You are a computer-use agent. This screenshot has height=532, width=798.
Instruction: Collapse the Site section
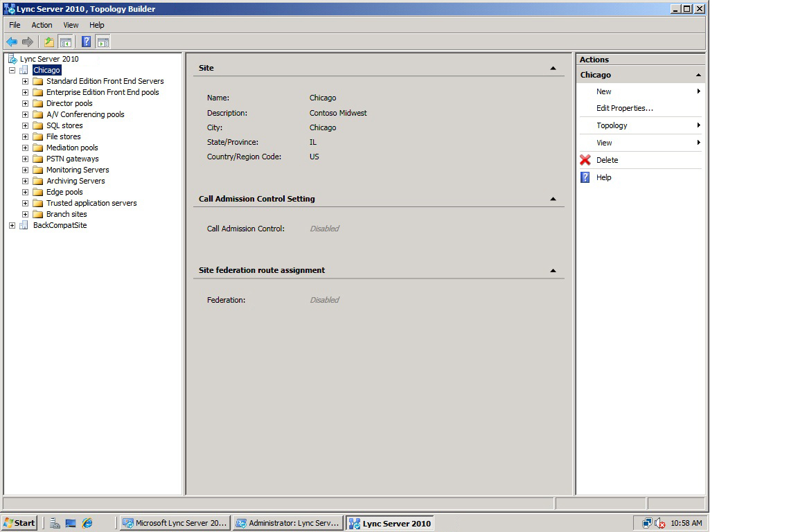553,68
